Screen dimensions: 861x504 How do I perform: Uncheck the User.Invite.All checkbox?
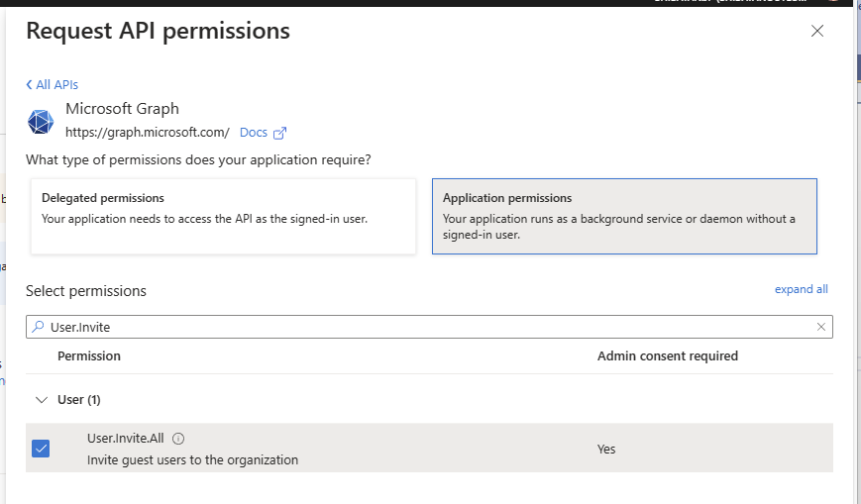point(41,449)
